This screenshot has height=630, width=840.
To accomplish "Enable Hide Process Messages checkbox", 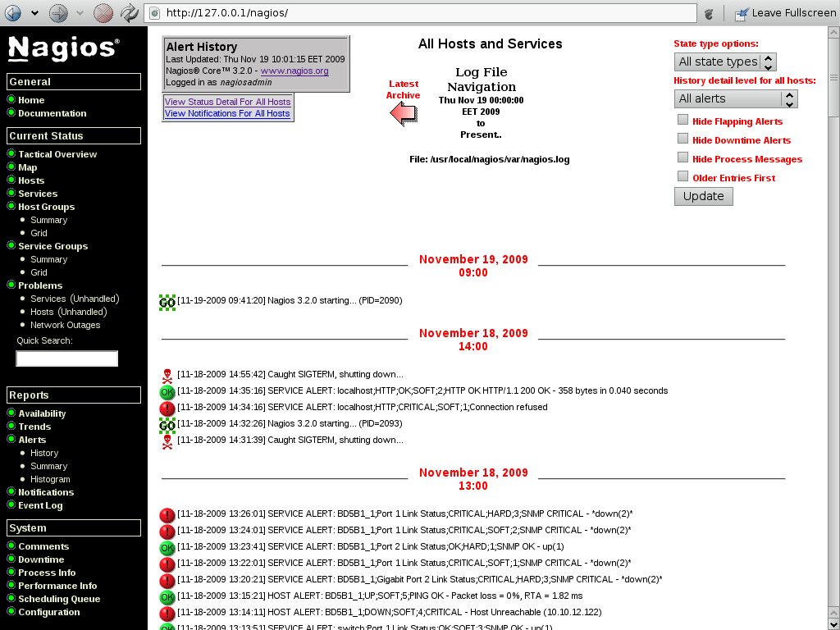I will (x=682, y=157).
